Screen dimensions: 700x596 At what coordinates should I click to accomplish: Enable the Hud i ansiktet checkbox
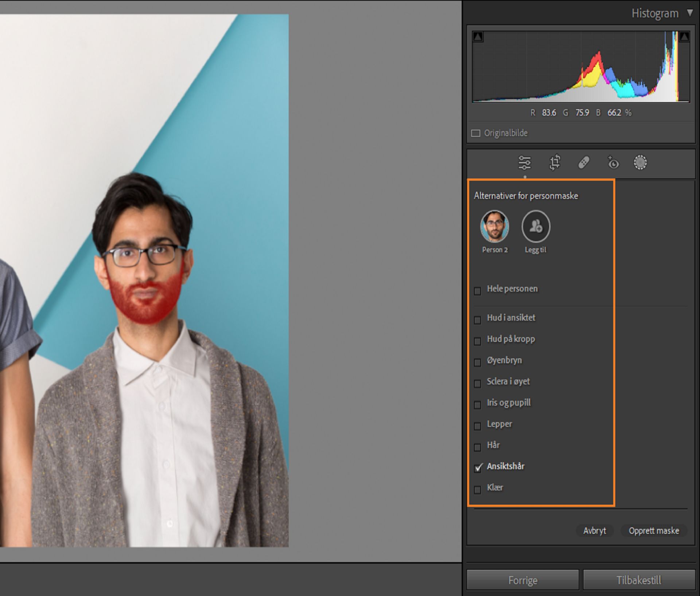pyautogui.click(x=477, y=320)
